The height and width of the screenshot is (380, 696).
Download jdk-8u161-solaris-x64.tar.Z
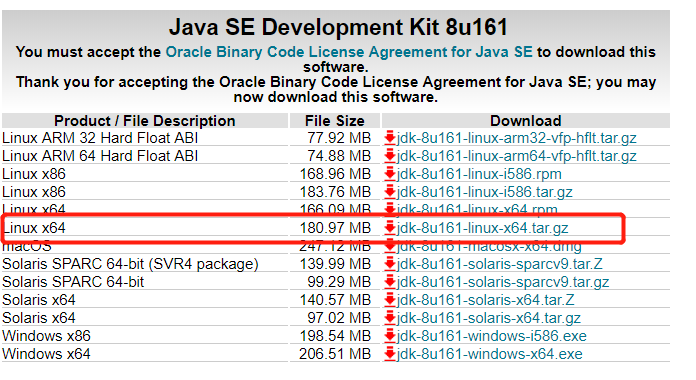(486, 300)
